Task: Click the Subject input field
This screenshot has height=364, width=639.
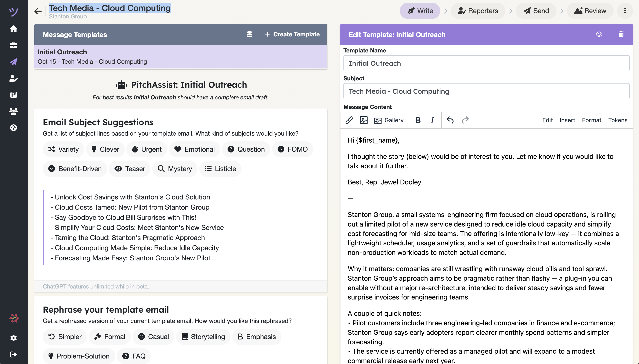Action: (486, 92)
